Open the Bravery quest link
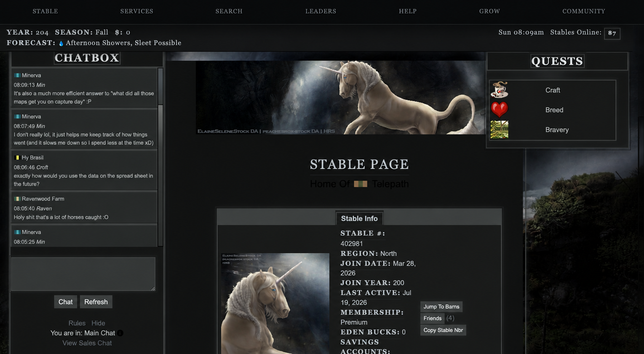The image size is (644, 354). pos(557,130)
